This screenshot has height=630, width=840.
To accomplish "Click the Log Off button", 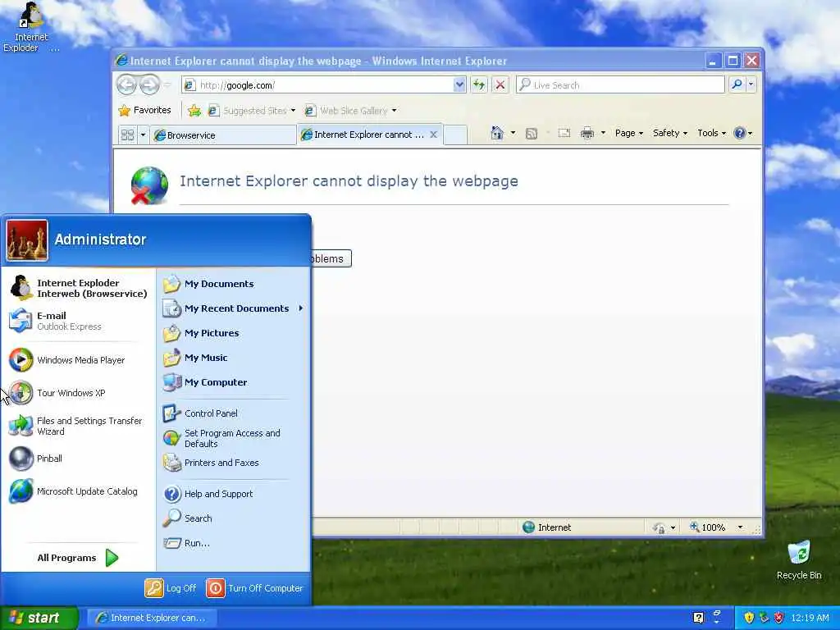I will (x=171, y=588).
